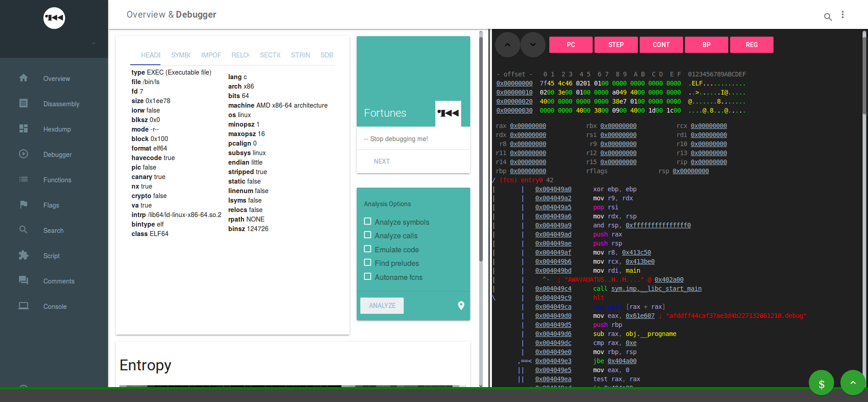Open the Overview sidebar entry
This screenshot has height=402, width=868.
(x=54, y=78)
